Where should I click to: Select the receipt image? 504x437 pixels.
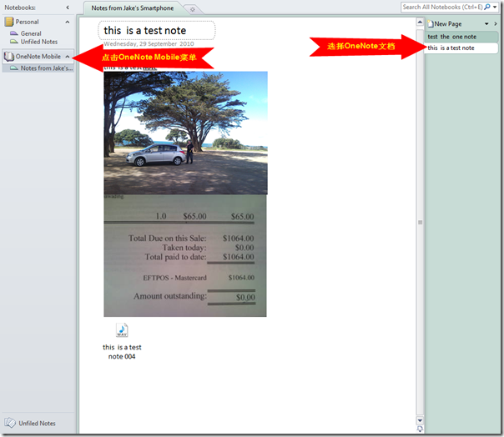click(185, 255)
